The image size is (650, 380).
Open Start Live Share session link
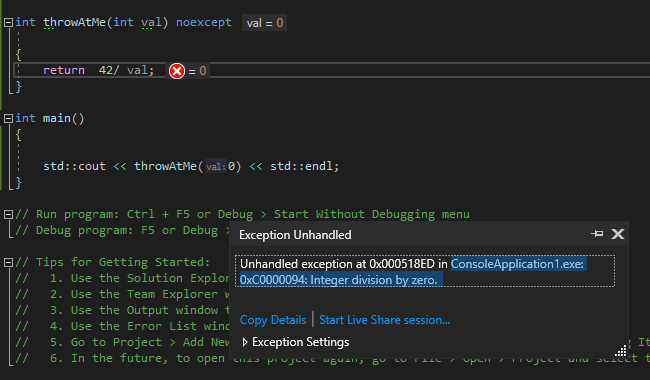click(384, 320)
